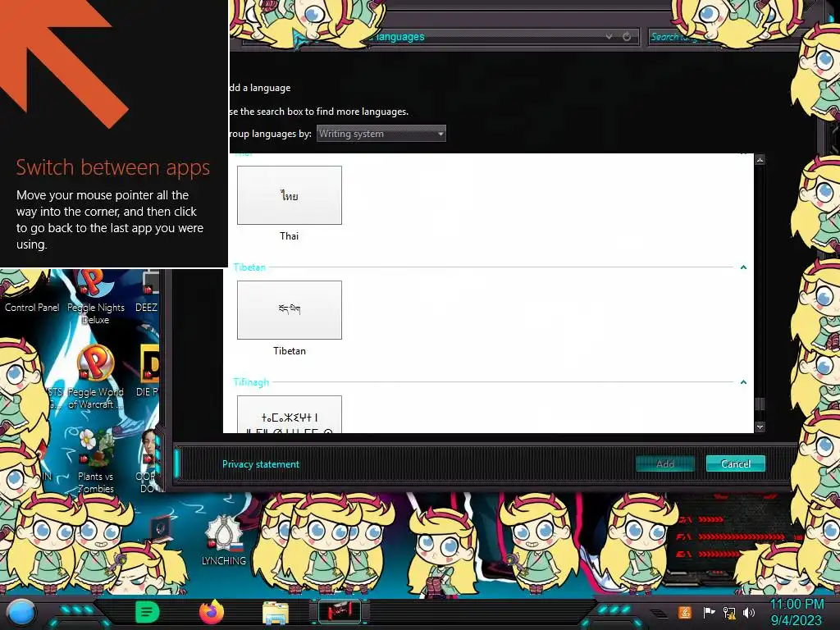Click the 'Thai' label under the tile

pos(290,235)
